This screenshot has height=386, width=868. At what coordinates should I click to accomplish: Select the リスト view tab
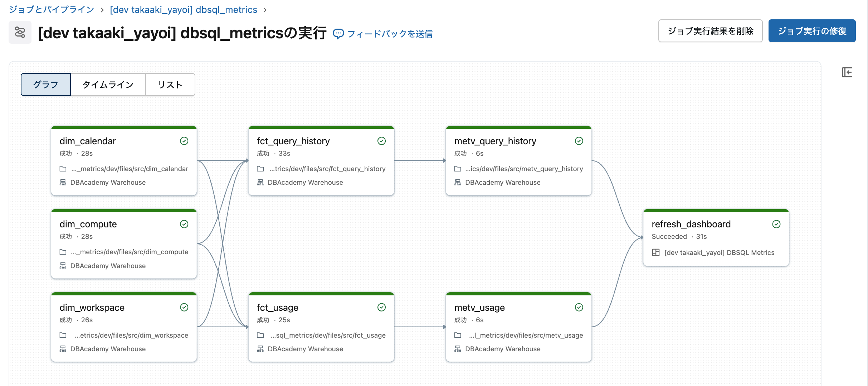(x=170, y=85)
